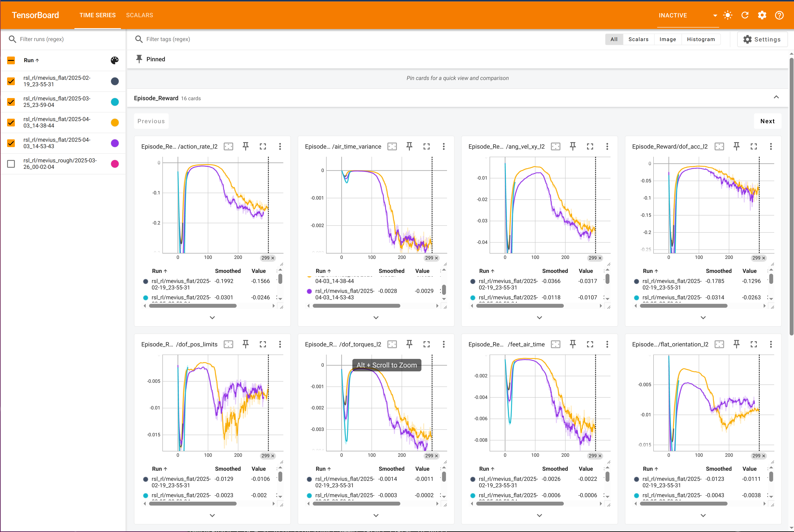Toggle light/dark theme sun icon
Image resolution: width=794 pixels, height=532 pixels.
(728, 15)
